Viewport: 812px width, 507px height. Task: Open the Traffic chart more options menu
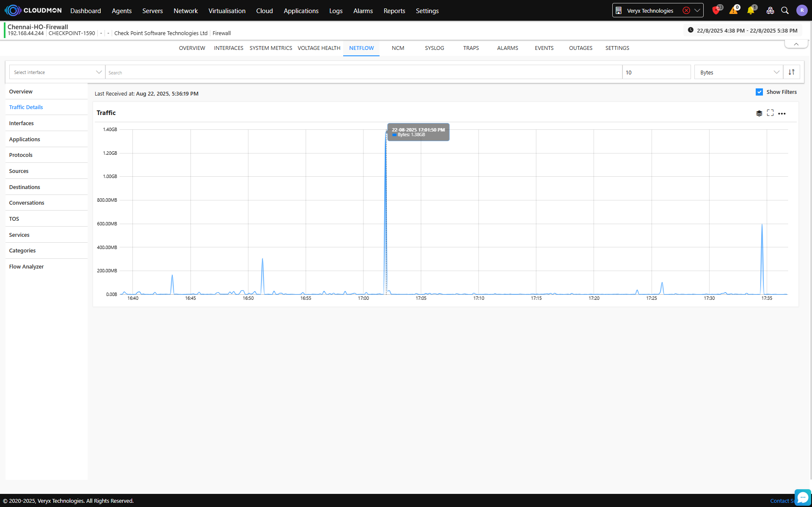[x=782, y=113]
